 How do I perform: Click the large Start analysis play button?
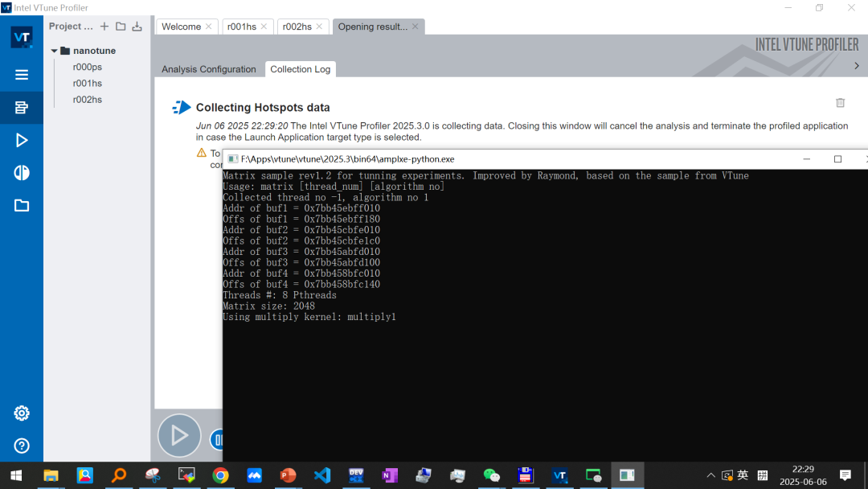tap(179, 435)
